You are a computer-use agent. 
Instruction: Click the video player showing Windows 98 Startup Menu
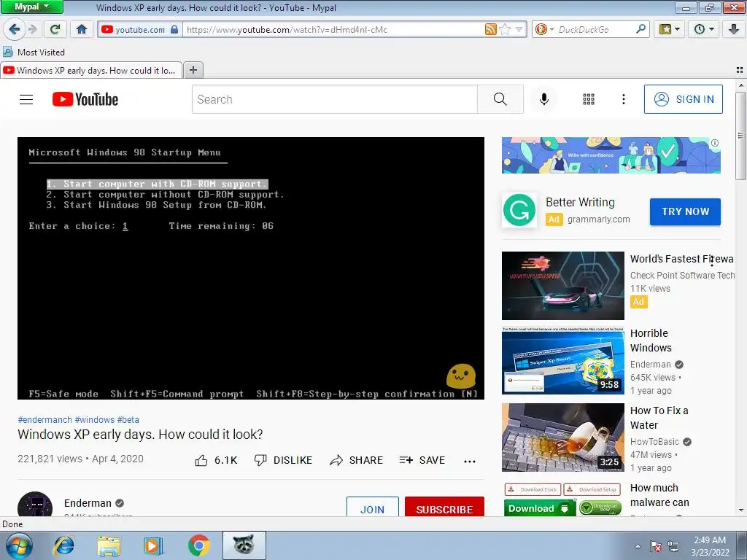[251, 268]
